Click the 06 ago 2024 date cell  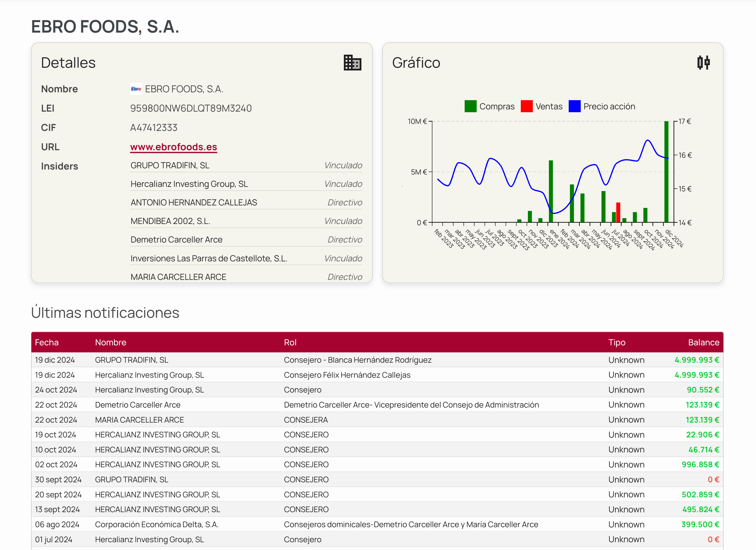(x=57, y=525)
